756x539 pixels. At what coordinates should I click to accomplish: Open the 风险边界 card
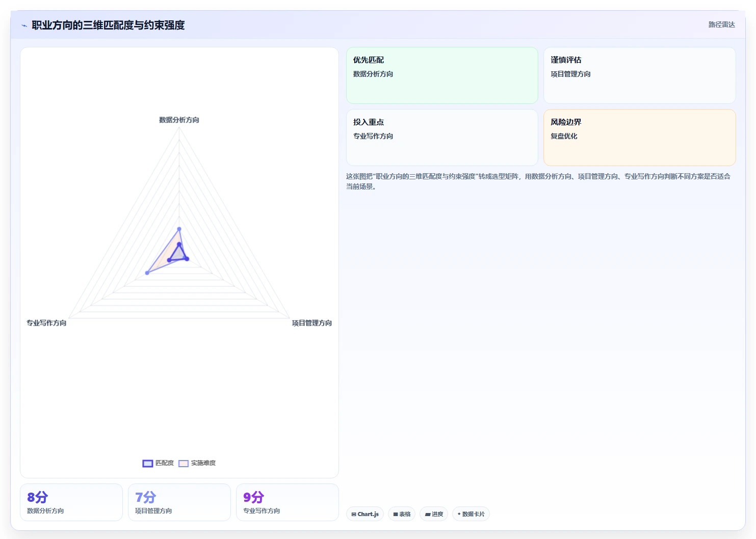639,138
